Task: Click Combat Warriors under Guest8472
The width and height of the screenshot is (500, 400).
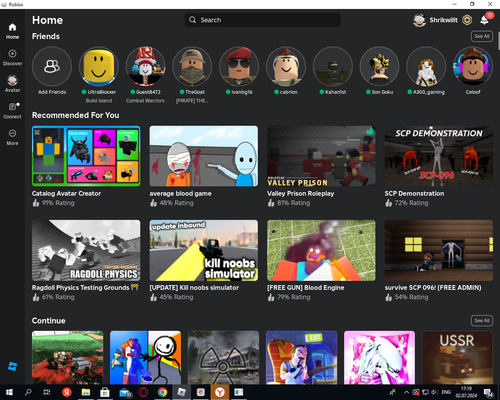Action: [145, 101]
